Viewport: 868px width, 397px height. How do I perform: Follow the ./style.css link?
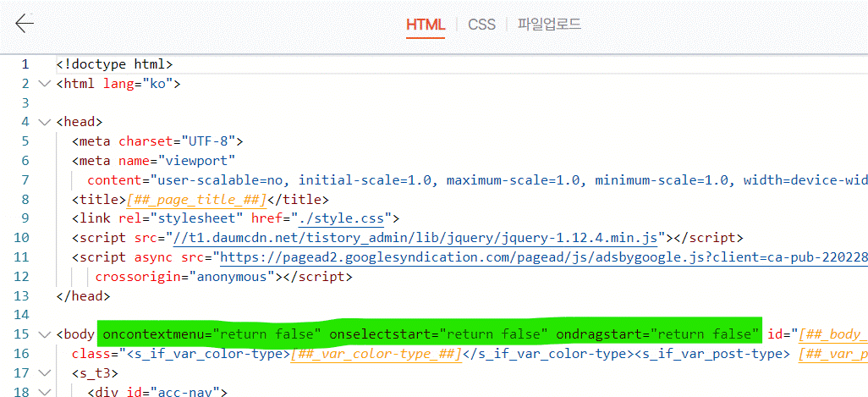(x=341, y=218)
